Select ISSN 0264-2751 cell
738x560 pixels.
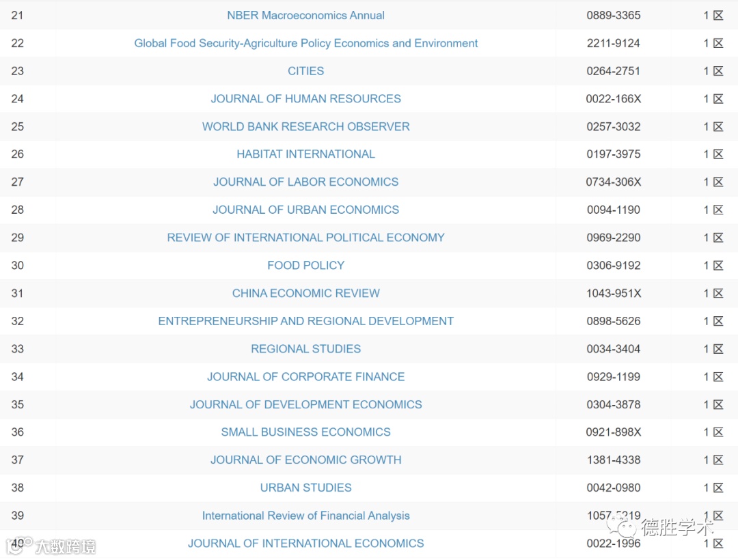click(x=613, y=71)
